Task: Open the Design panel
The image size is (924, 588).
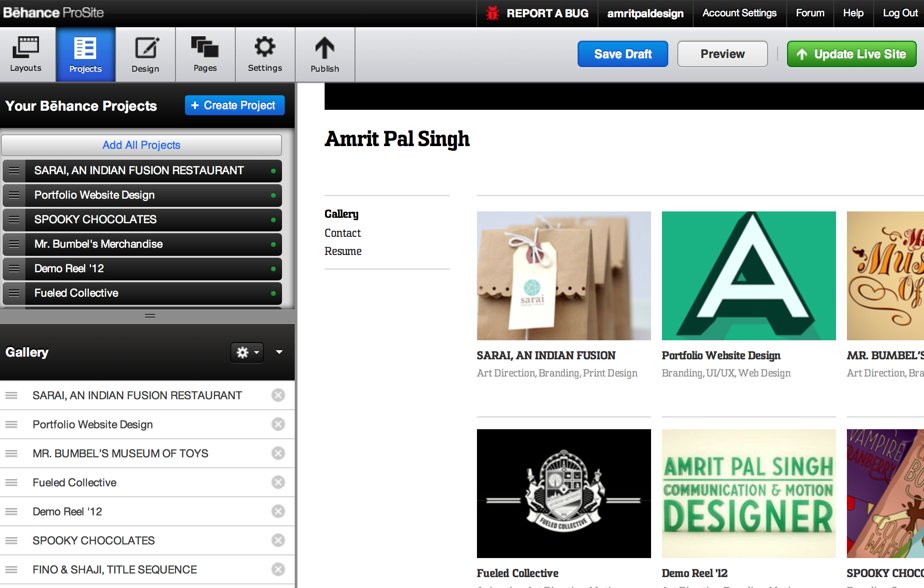Action: point(146,54)
